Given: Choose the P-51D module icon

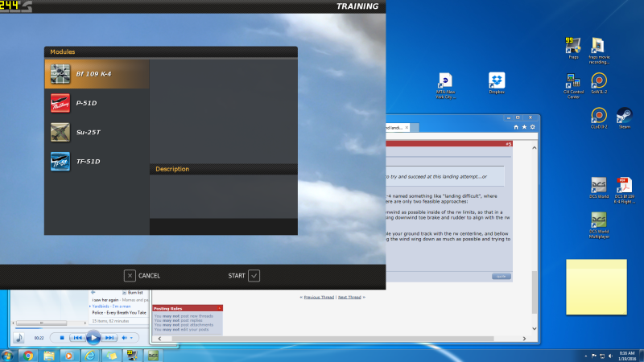Looking at the screenshot, I should (x=60, y=103).
